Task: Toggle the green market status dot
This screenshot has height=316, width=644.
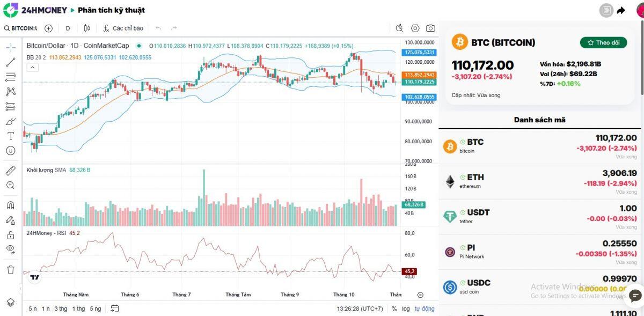Action: [139, 46]
